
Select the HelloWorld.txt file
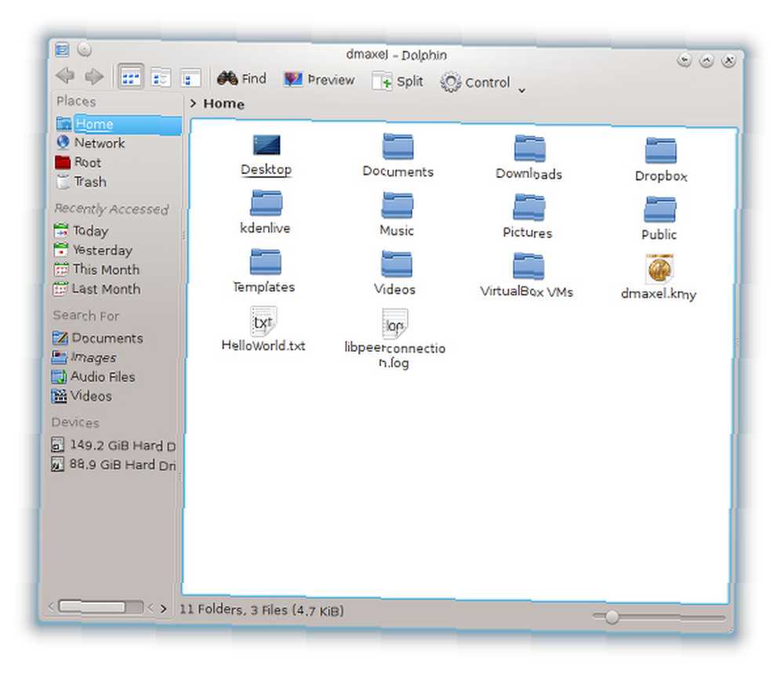pos(263,329)
